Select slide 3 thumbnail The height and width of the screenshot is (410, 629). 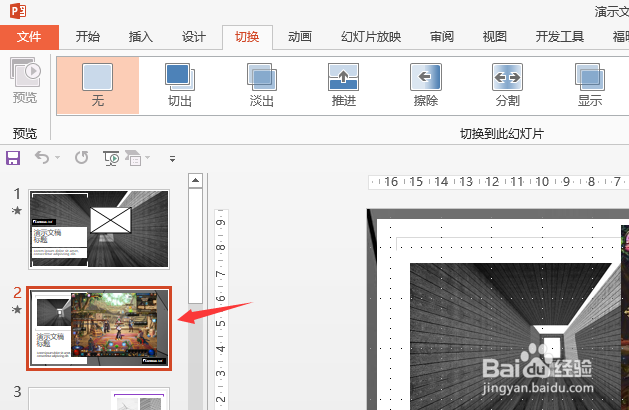(x=99, y=399)
